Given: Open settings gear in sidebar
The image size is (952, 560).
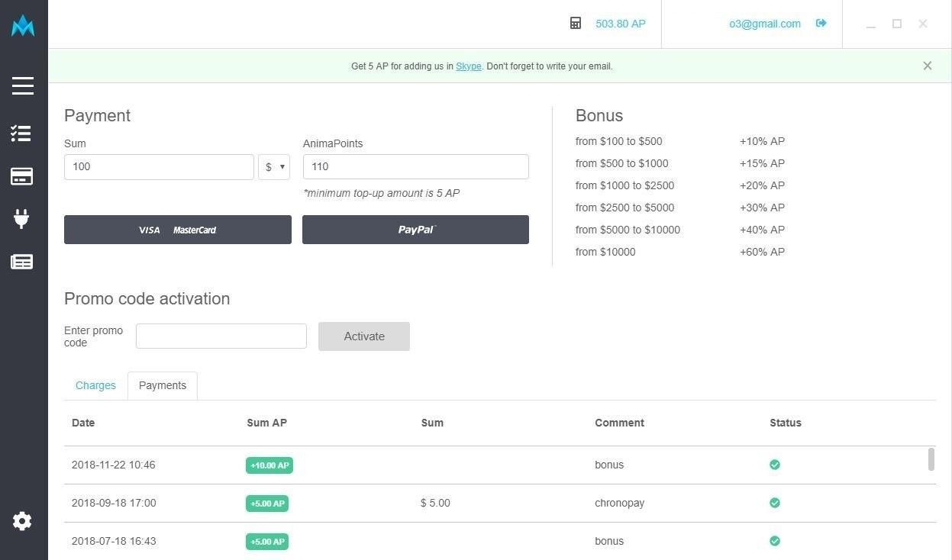Looking at the screenshot, I should (22, 521).
